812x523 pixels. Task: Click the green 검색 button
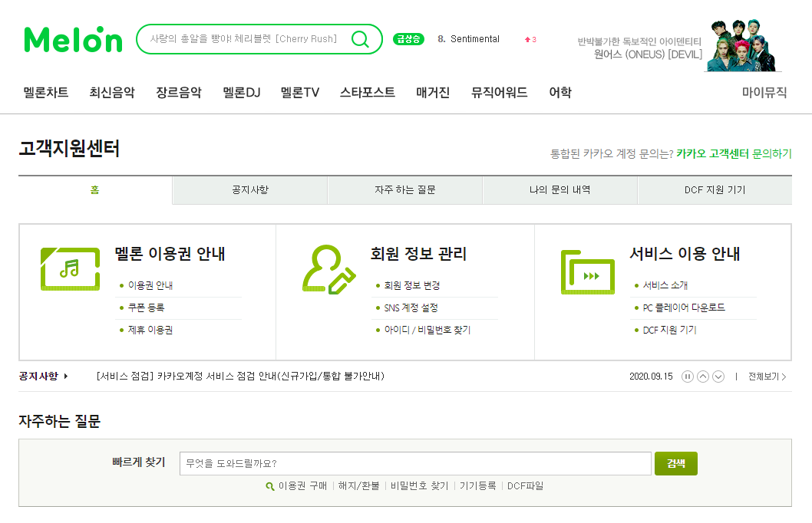(676, 463)
